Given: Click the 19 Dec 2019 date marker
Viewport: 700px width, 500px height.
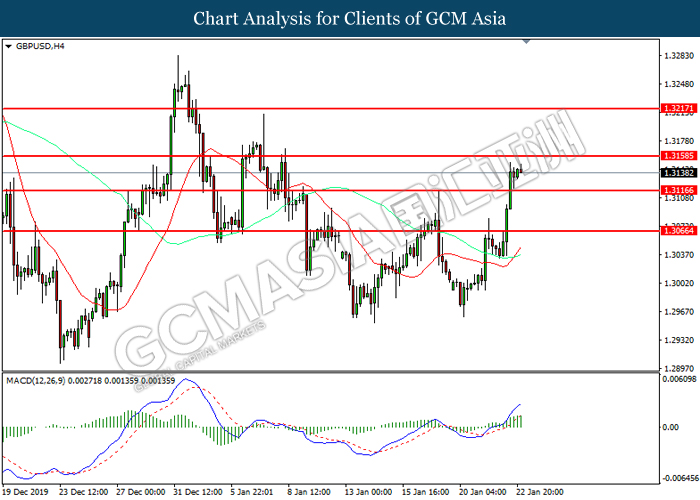Looking at the screenshot, I should (x=25, y=492).
